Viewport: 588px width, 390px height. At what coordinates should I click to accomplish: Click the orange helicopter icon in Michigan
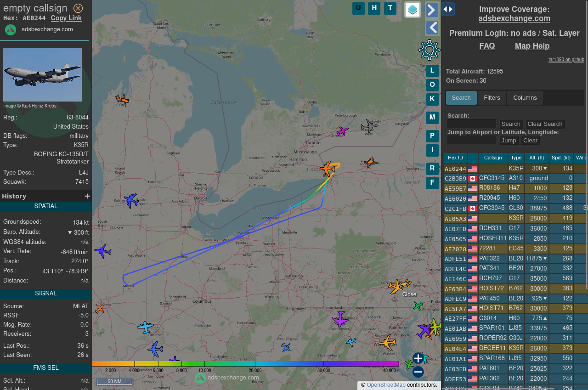click(123, 99)
